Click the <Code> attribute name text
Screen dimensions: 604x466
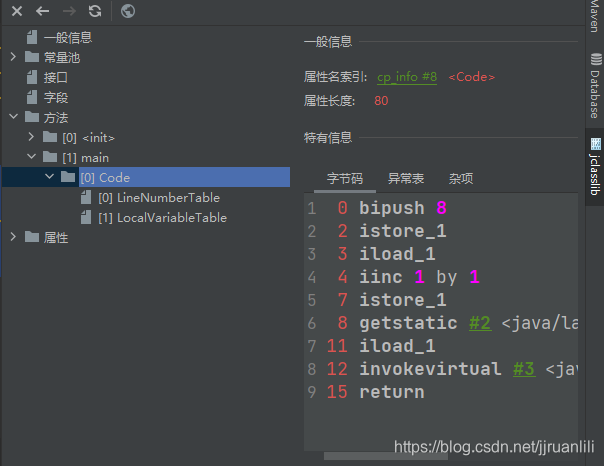[x=471, y=77]
